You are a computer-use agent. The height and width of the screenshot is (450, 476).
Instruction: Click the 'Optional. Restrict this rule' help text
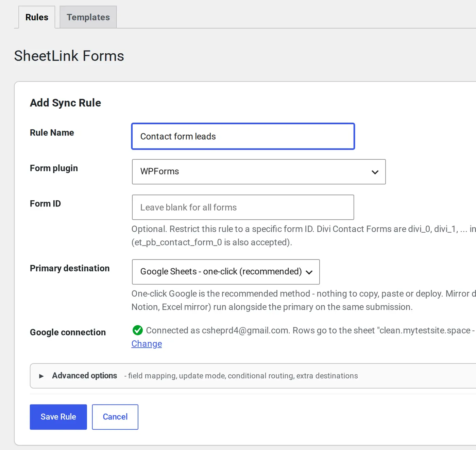(x=304, y=235)
